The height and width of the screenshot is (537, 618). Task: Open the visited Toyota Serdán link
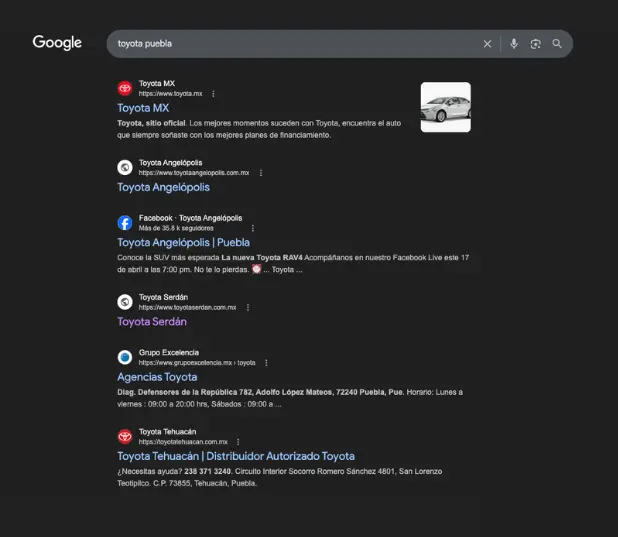(152, 322)
